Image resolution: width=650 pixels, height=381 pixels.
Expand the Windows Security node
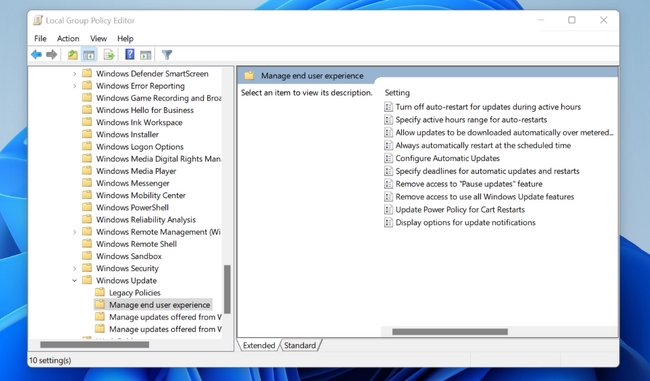coord(74,268)
